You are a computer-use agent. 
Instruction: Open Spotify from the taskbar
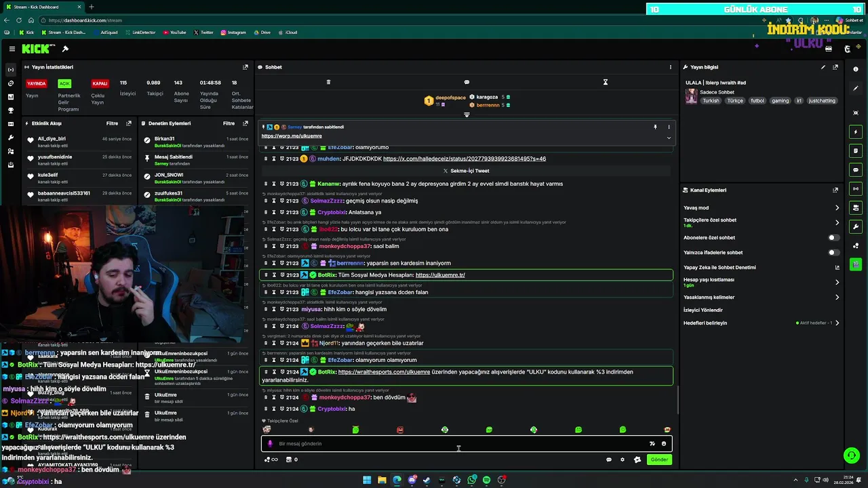(x=486, y=480)
